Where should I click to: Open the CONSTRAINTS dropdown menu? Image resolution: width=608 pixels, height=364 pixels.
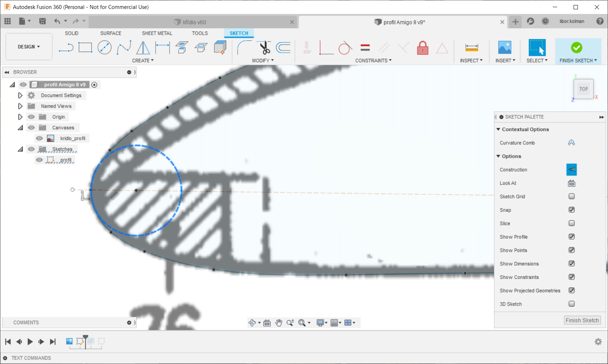pos(373,61)
